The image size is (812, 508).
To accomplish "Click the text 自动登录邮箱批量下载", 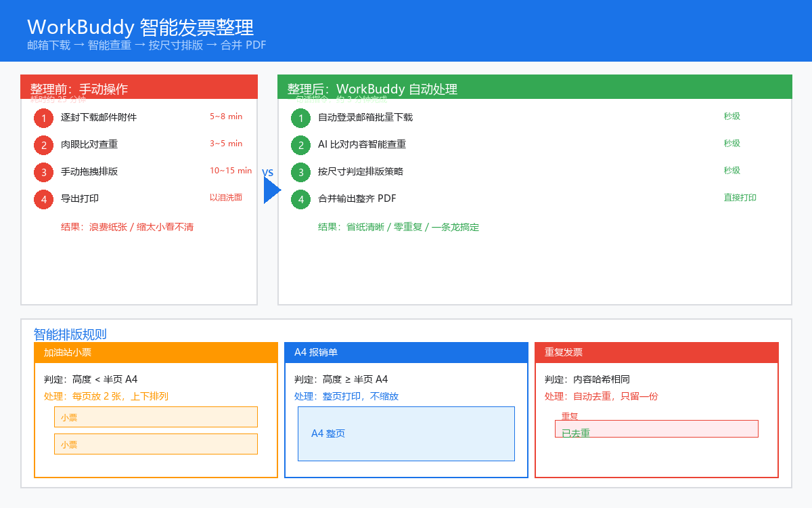I will tap(365, 117).
